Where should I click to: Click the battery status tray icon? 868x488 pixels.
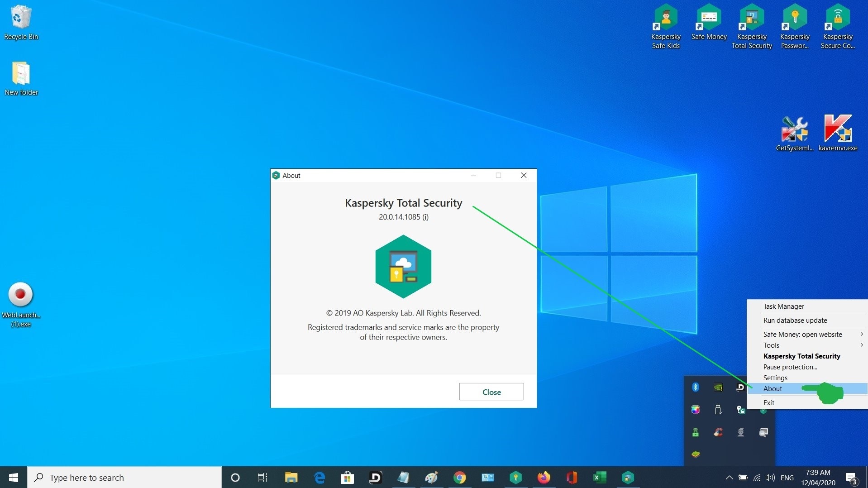(743, 478)
